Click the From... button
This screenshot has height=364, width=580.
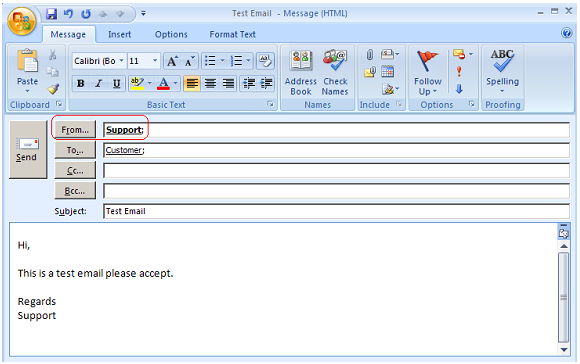coord(75,130)
